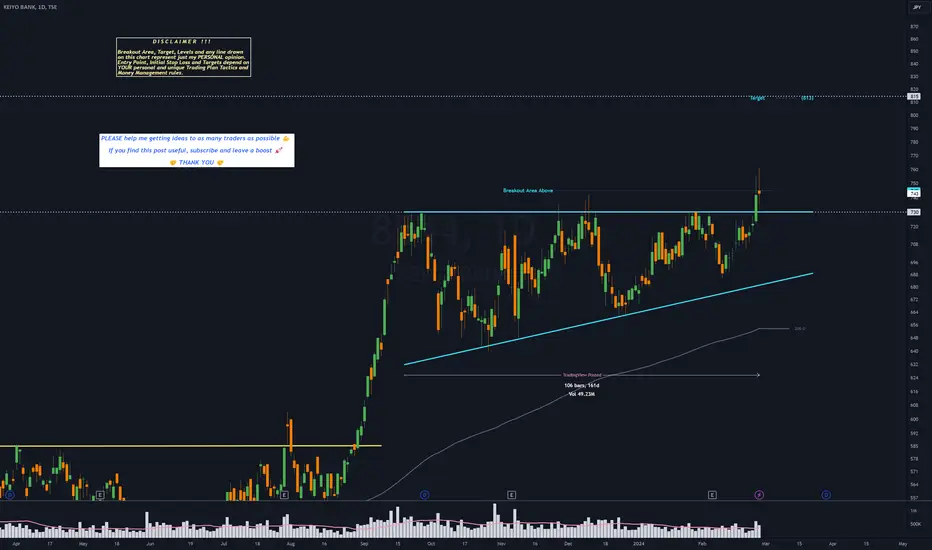The width and height of the screenshot is (932, 550).
Task: Select the 743 current price label
Action: pyautogui.click(x=914, y=193)
